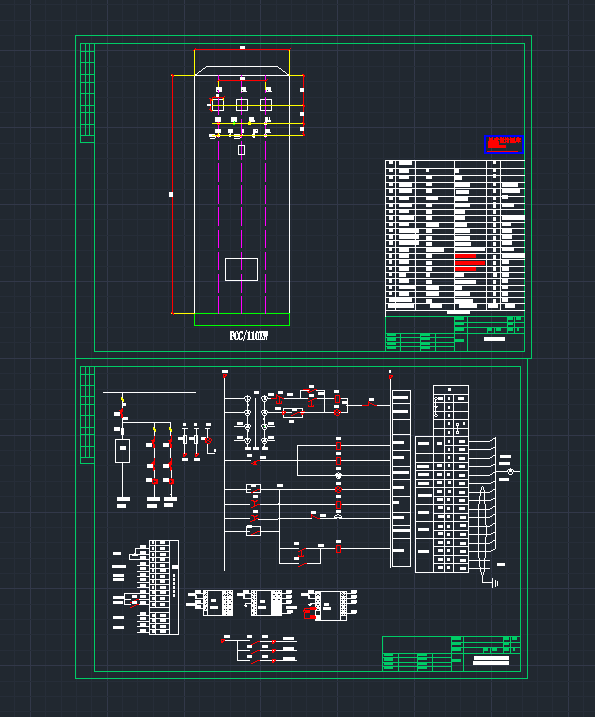Select the middle square meter cutout
Image resolution: width=595 pixels, height=717 pixels.
(x=242, y=105)
